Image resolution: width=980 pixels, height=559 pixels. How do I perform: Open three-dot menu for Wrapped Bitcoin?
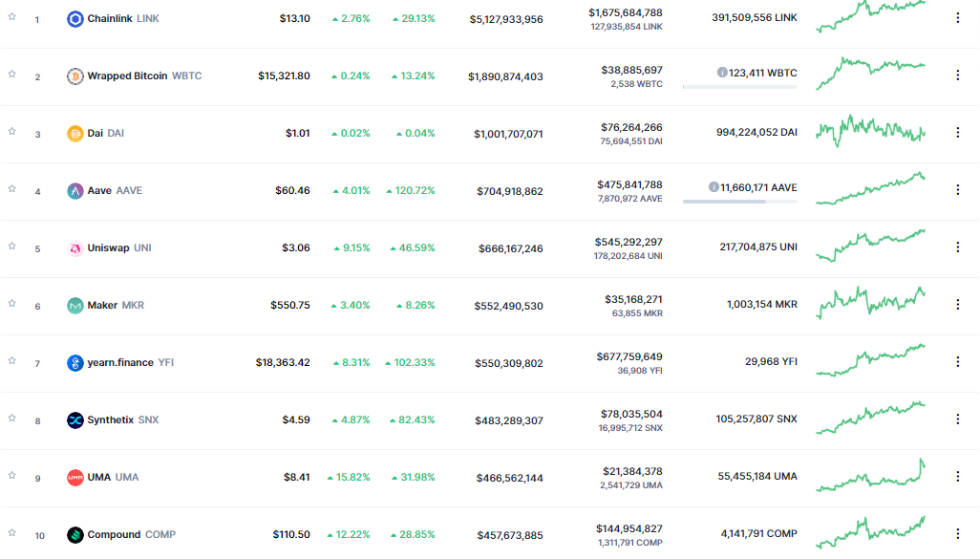[957, 75]
